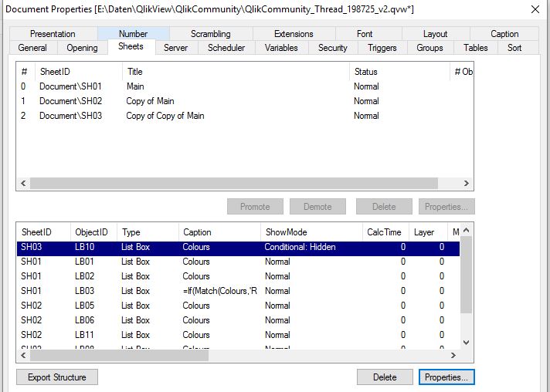Switch to the Groups tab
This screenshot has width=550, height=392.
pyautogui.click(x=429, y=48)
